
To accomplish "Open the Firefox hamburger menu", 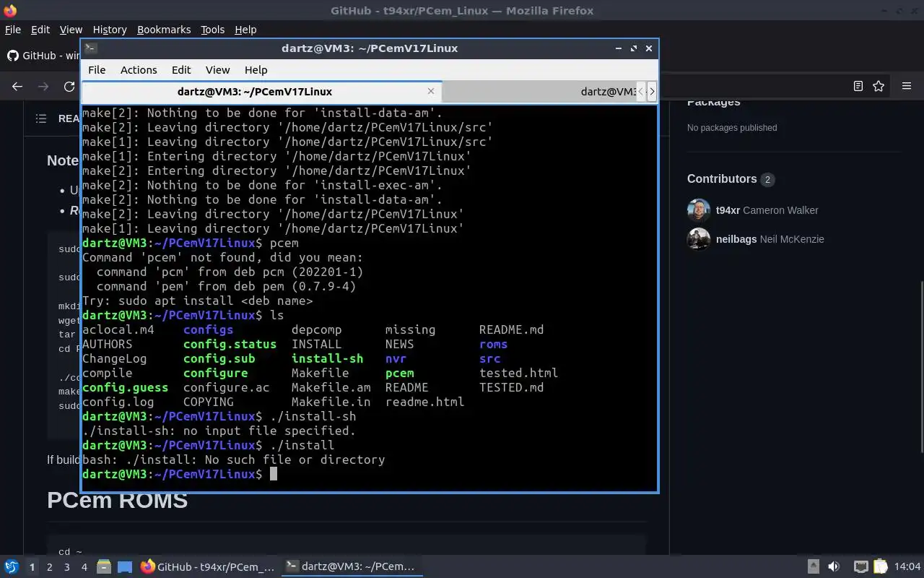I will pyautogui.click(x=907, y=86).
